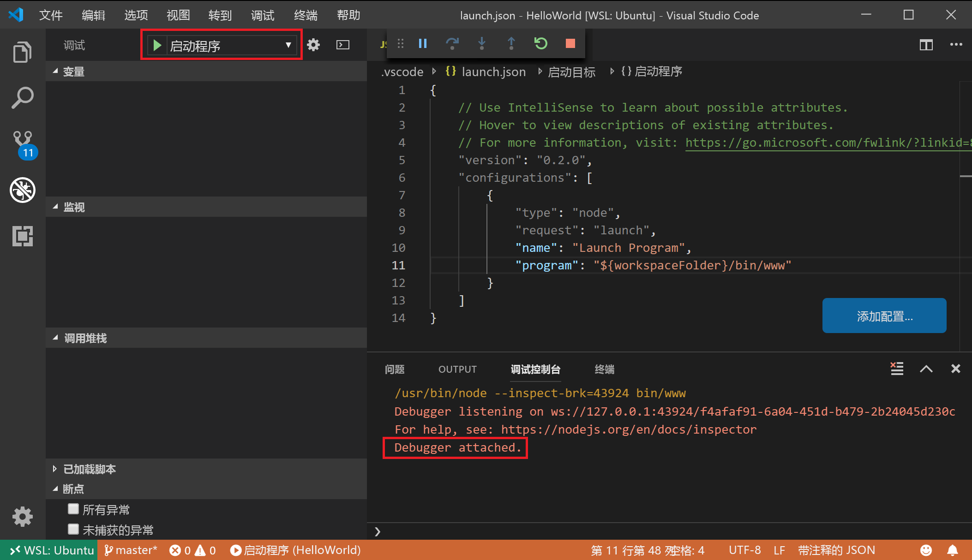Change UTF-8 encoding in status bar
This screenshot has height=560, width=972.
point(744,550)
